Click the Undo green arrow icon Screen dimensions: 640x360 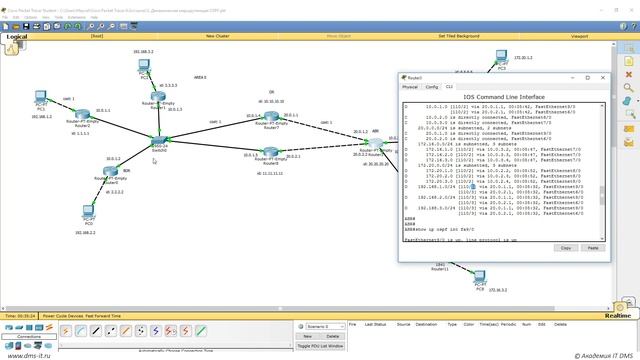pos(68,27)
